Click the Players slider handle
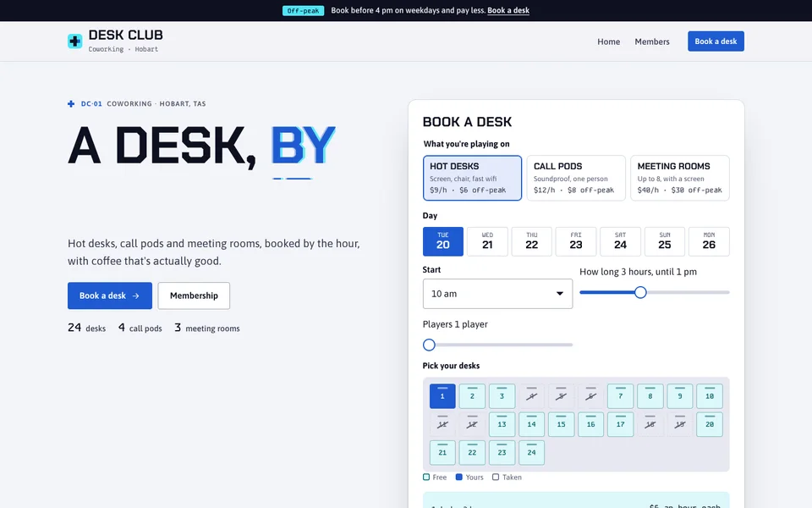Screen dimensions: 812x508 pyautogui.click(x=429, y=345)
